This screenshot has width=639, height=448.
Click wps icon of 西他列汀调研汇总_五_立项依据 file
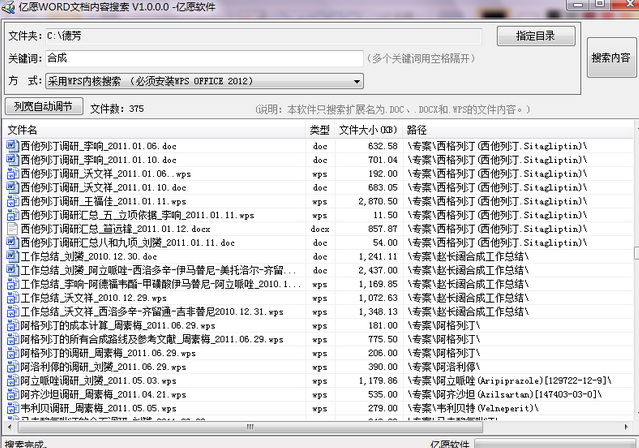coord(13,215)
